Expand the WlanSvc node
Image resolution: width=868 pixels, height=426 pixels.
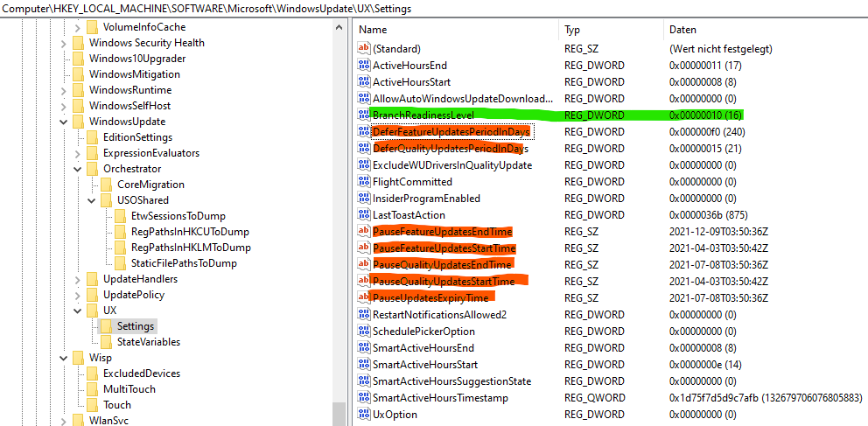pos(63,421)
